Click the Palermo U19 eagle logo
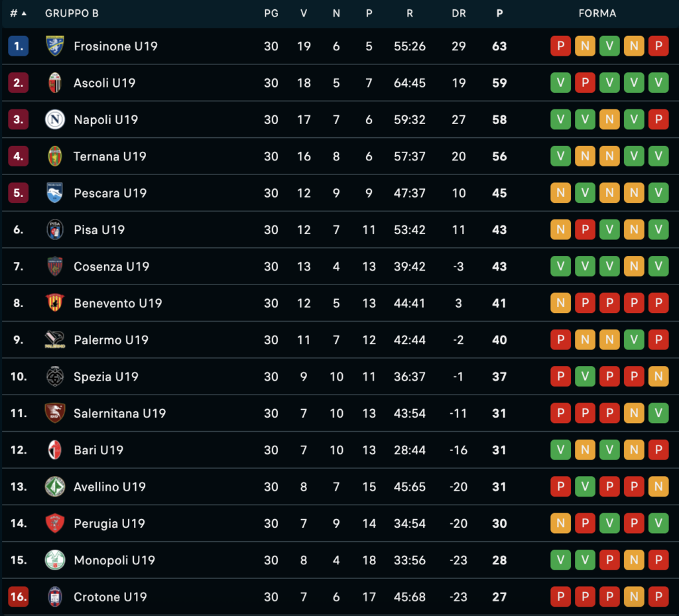This screenshot has width=679, height=616. point(55,339)
